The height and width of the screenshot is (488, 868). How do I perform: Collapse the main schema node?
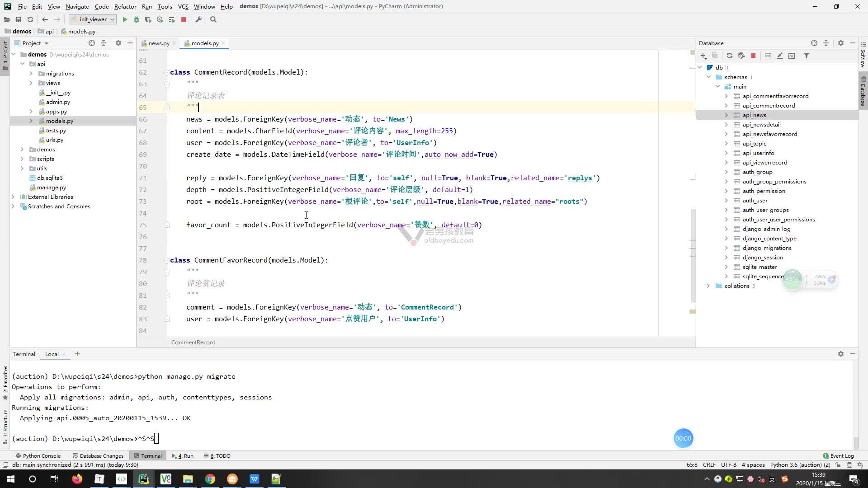tap(717, 86)
